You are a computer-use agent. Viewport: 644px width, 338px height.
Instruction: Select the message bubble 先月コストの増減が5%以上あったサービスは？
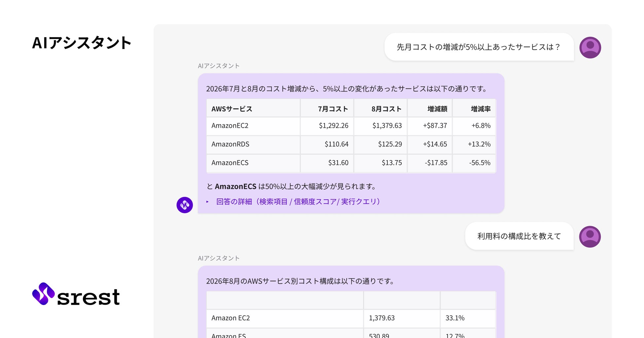[x=479, y=47]
